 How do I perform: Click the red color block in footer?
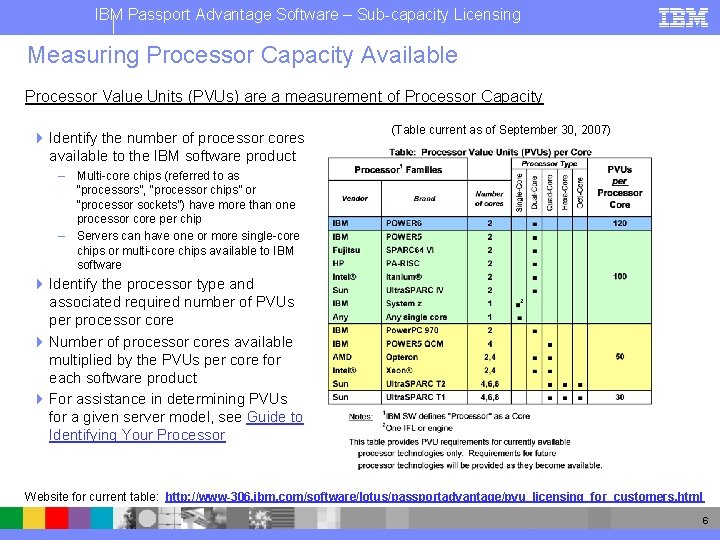(56, 518)
